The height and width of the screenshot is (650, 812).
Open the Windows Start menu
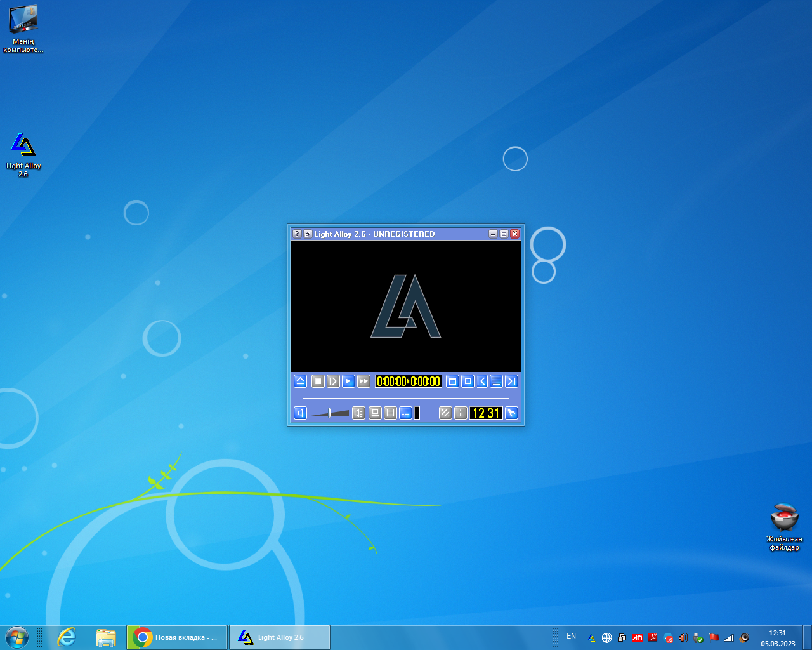click(x=17, y=637)
